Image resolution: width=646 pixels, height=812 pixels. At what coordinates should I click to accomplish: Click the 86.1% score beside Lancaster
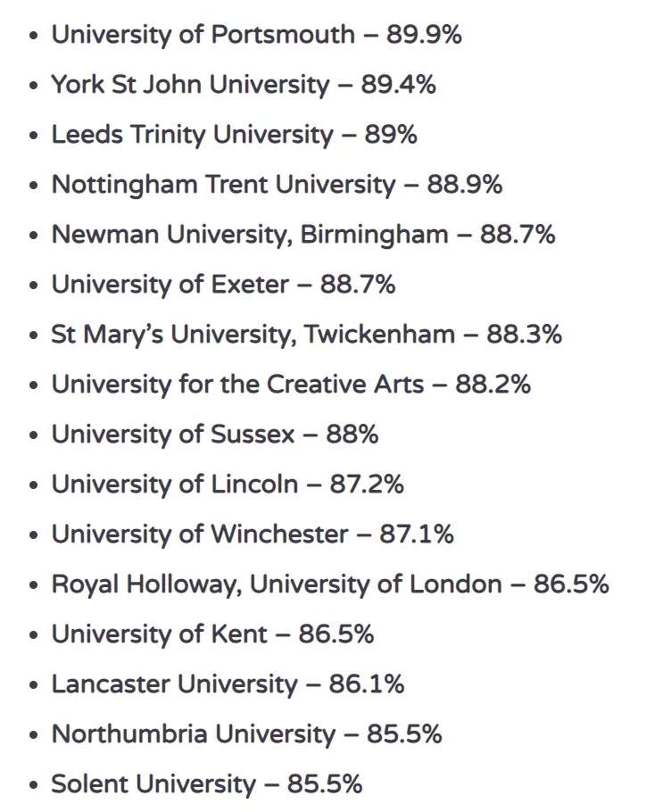click(367, 684)
